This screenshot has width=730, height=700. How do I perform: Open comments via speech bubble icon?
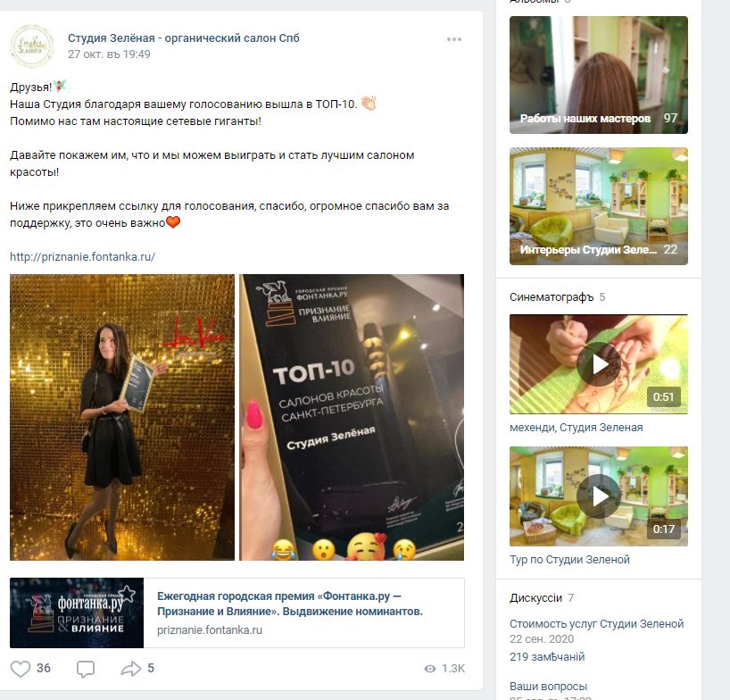[86, 669]
